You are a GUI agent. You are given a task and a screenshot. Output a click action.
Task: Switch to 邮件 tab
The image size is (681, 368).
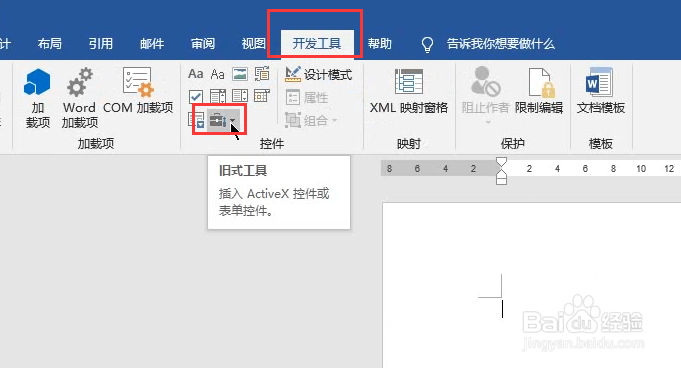pyautogui.click(x=152, y=43)
